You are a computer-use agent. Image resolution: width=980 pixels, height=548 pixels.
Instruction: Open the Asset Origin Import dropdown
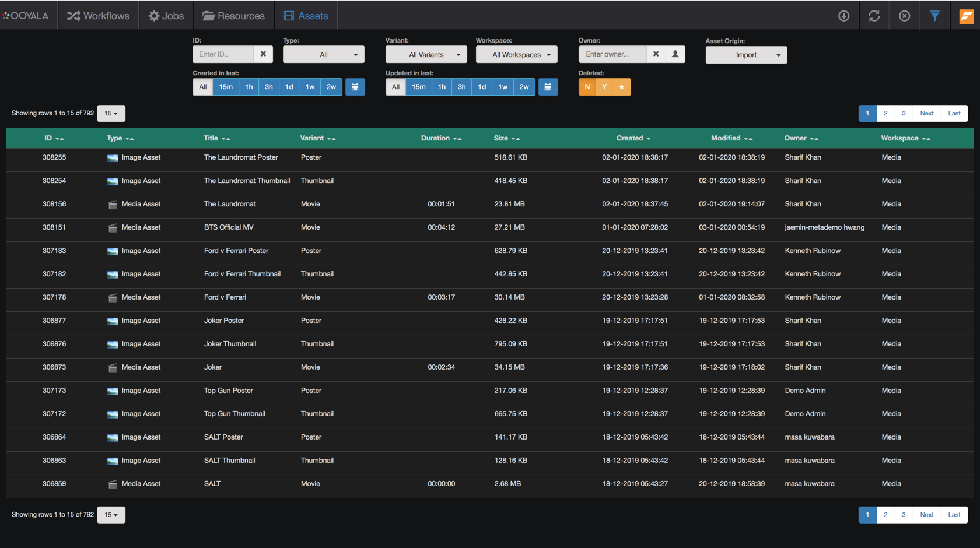coord(746,55)
